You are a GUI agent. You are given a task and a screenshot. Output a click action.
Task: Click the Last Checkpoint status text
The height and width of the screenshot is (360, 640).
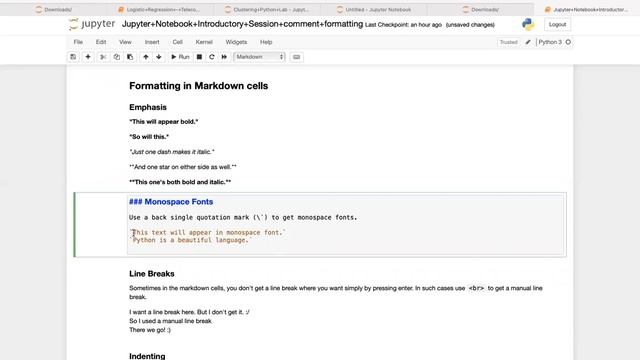(x=403, y=25)
